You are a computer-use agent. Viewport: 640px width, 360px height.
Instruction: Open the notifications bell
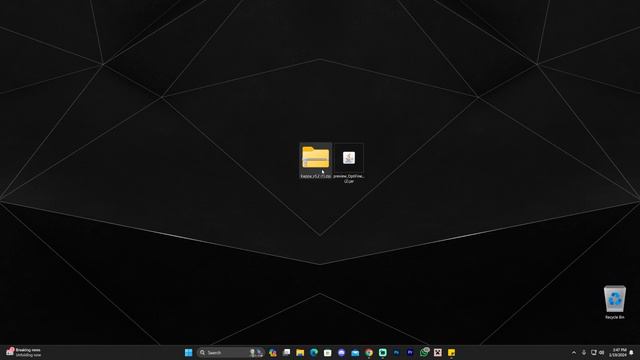coord(631,353)
